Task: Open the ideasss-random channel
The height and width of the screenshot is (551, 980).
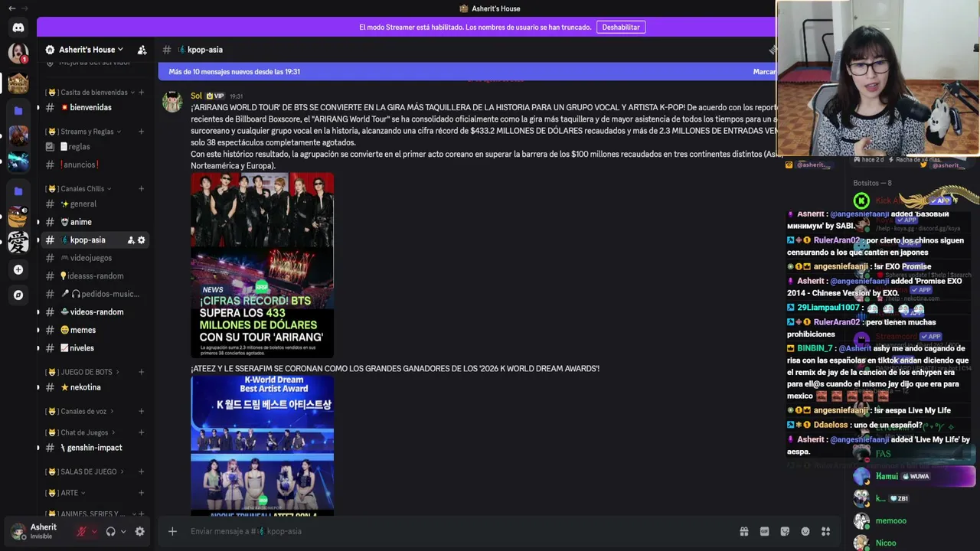Action: pyautogui.click(x=94, y=276)
